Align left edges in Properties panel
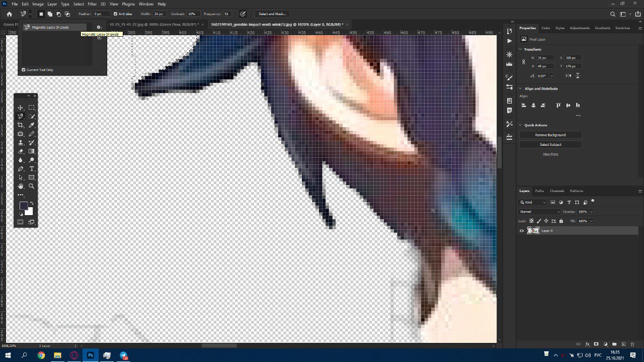The width and height of the screenshot is (644, 362). (524, 106)
